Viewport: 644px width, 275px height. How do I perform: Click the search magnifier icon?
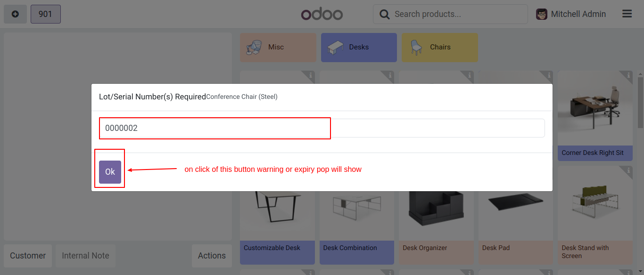pos(385,14)
